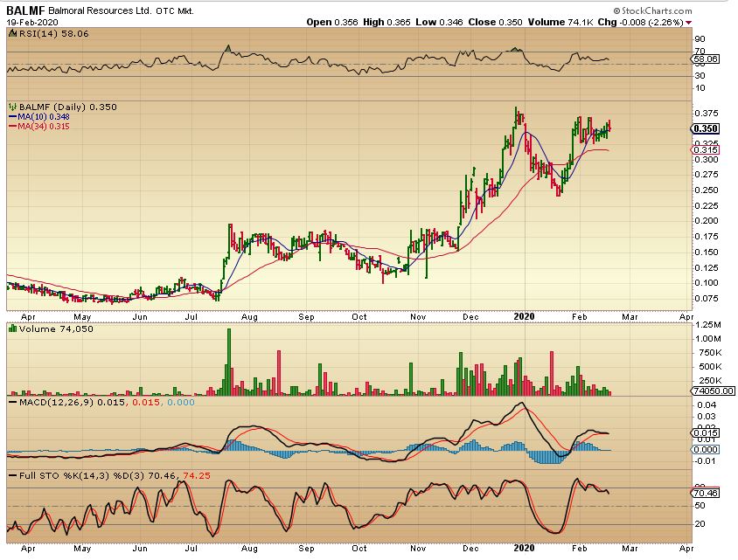Screen dimensions: 738x560
Task: Select the black line marker before MACD(12,26,9)
Action: (x=13, y=403)
